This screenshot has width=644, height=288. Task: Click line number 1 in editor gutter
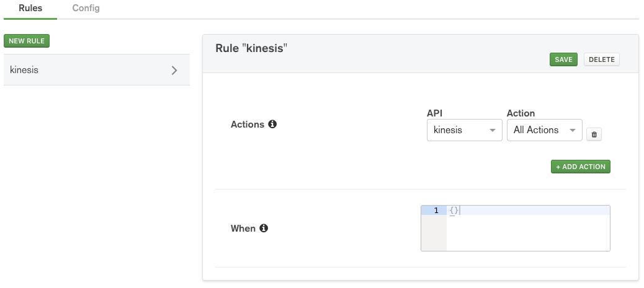(x=436, y=211)
